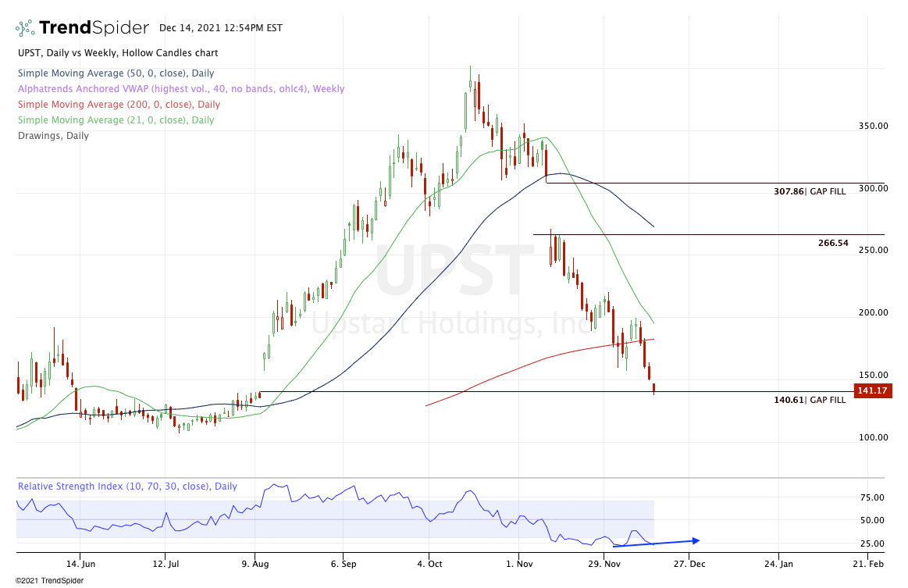Click the TrendSpider brand name text

[94, 28]
